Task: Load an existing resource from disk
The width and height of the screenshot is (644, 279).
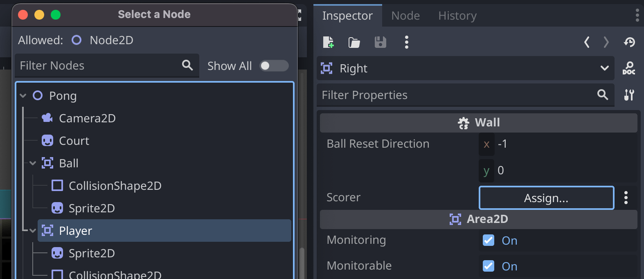Action: (354, 42)
